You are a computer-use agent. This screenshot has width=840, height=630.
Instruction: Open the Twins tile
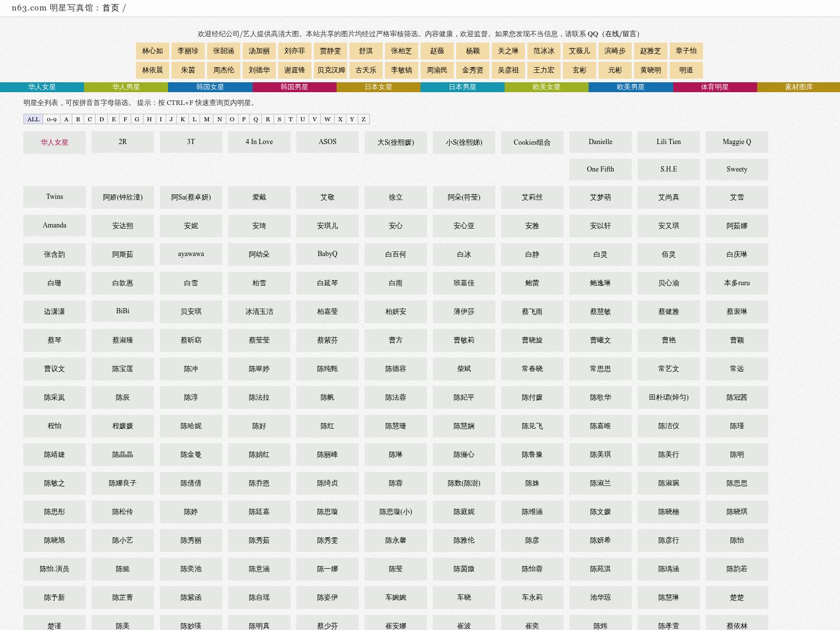pyautogui.click(x=54, y=197)
